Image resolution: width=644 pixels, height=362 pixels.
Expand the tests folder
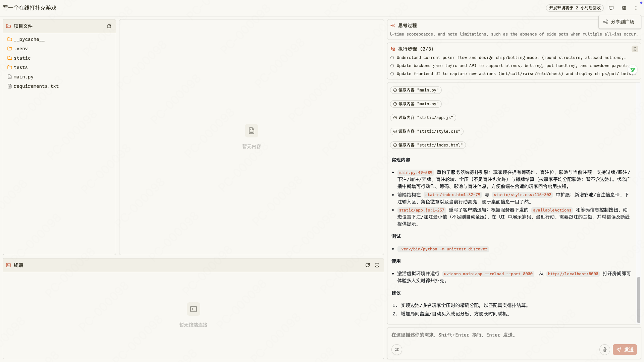pos(21,67)
